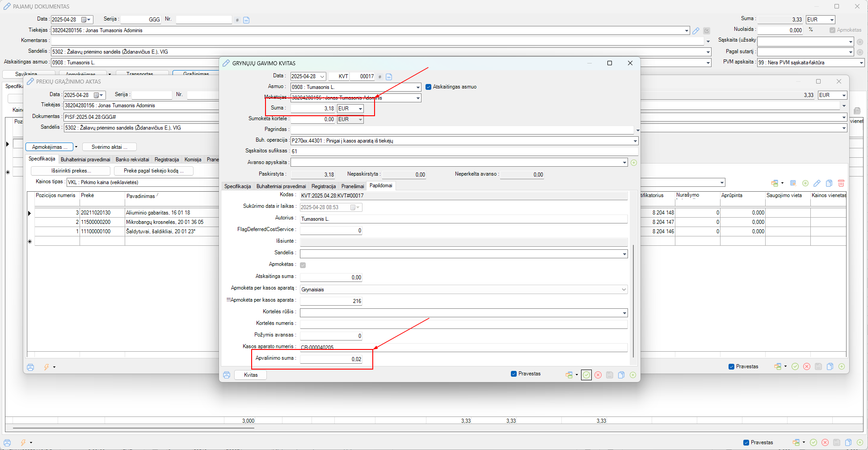Click the lightning icon in bottom-left status bar

point(23,442)
